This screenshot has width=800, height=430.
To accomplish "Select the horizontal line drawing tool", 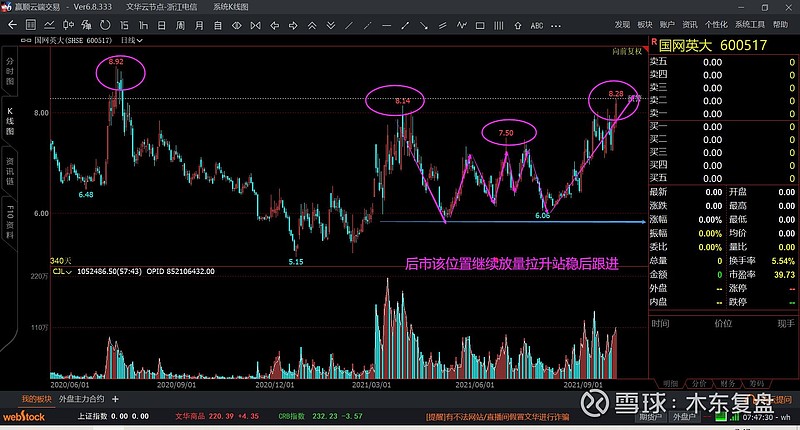I will point(387,25).
